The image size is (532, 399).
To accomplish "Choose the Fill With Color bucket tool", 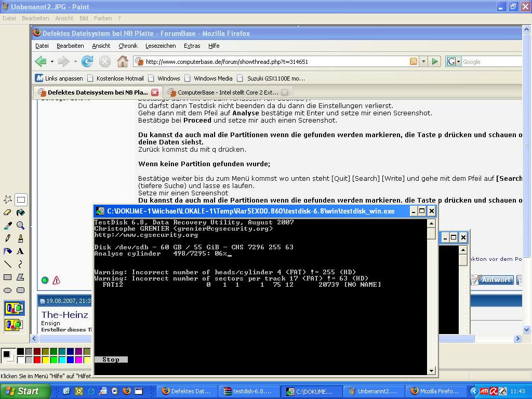I will 21,212.
